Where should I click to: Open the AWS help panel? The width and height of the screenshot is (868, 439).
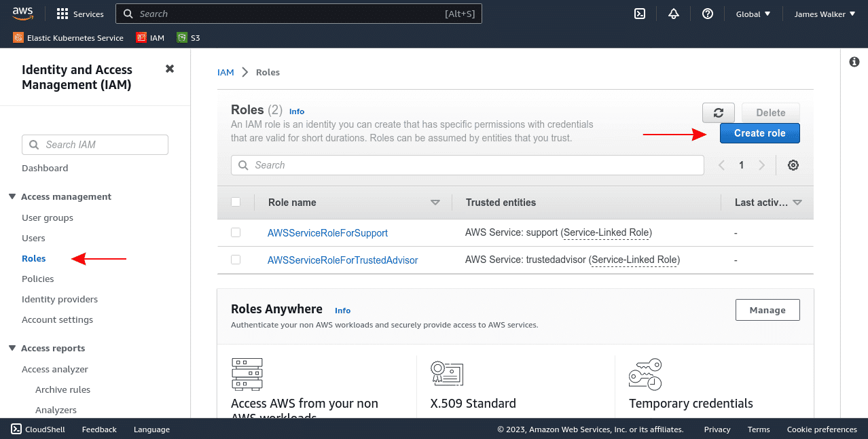[707, 14]
